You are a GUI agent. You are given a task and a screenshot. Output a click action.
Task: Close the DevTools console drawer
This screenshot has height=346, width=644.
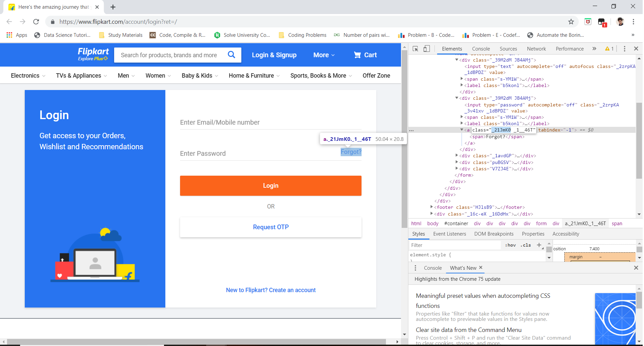pyautogui.click(x=636, y=268)
